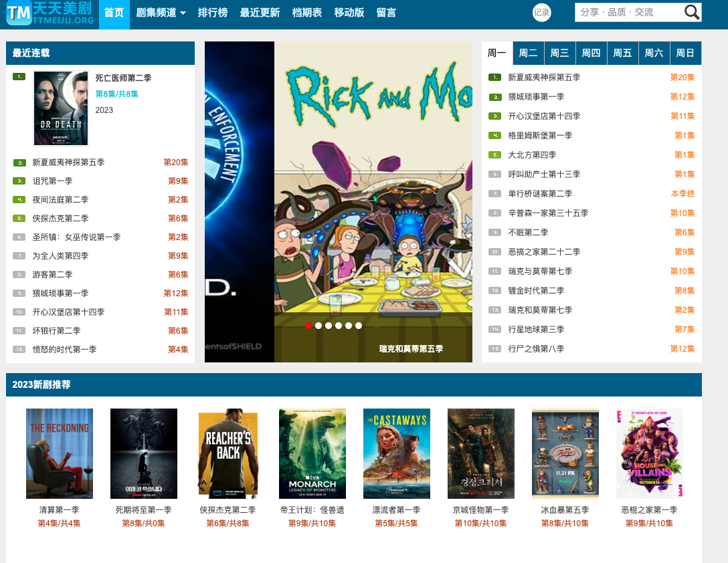
Task: Expand the 剧集频道 dropdown menu
Action: click(161, 13)
